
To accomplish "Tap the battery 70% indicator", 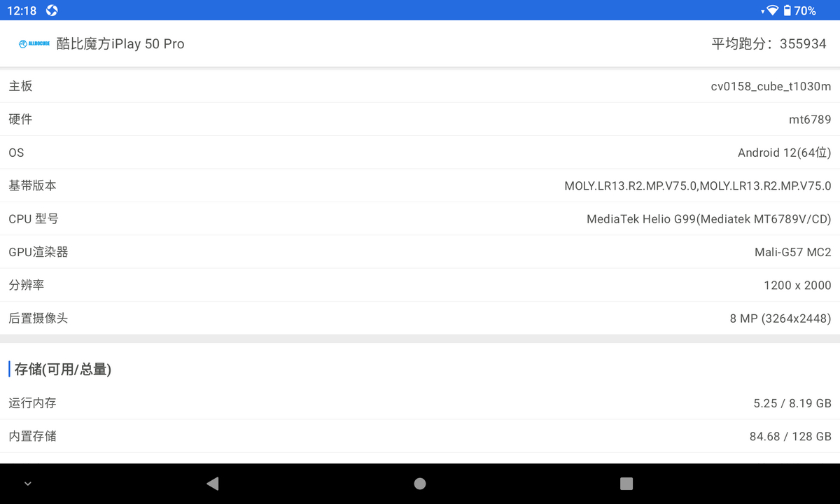I will [x=799, y=10].
